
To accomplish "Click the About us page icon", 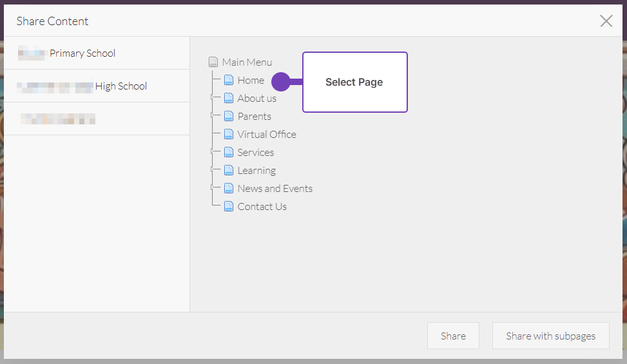I will click(229, 99).
